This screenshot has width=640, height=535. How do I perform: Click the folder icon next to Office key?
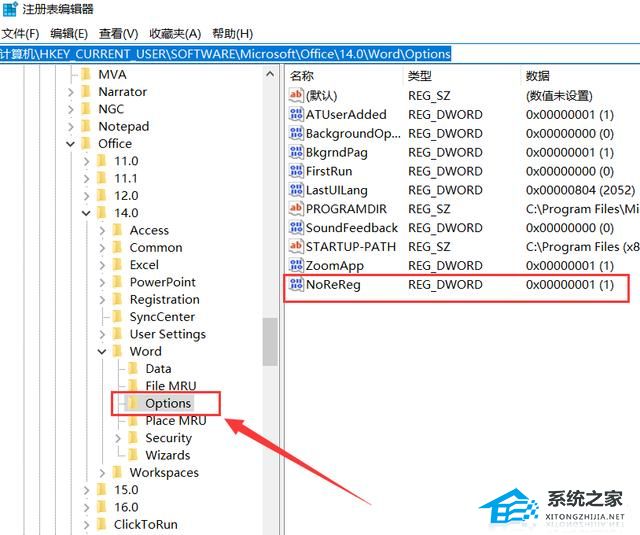(86, 144)
